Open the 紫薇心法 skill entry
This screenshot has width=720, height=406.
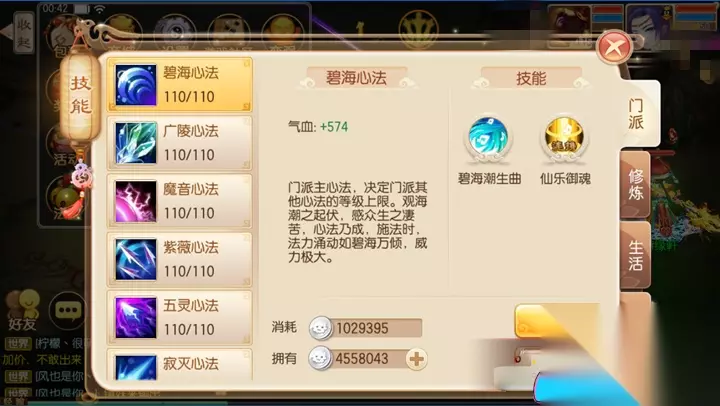180,259
